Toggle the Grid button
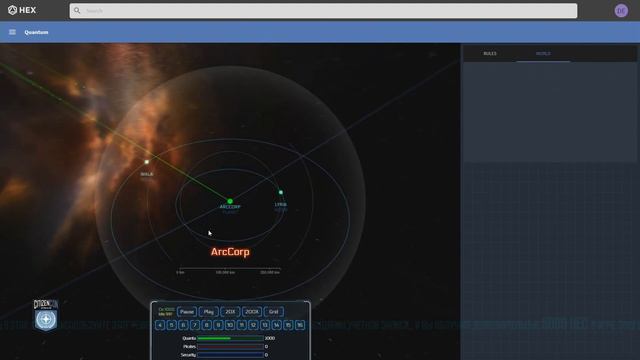 pyautogui.click(x=273, y=312)
